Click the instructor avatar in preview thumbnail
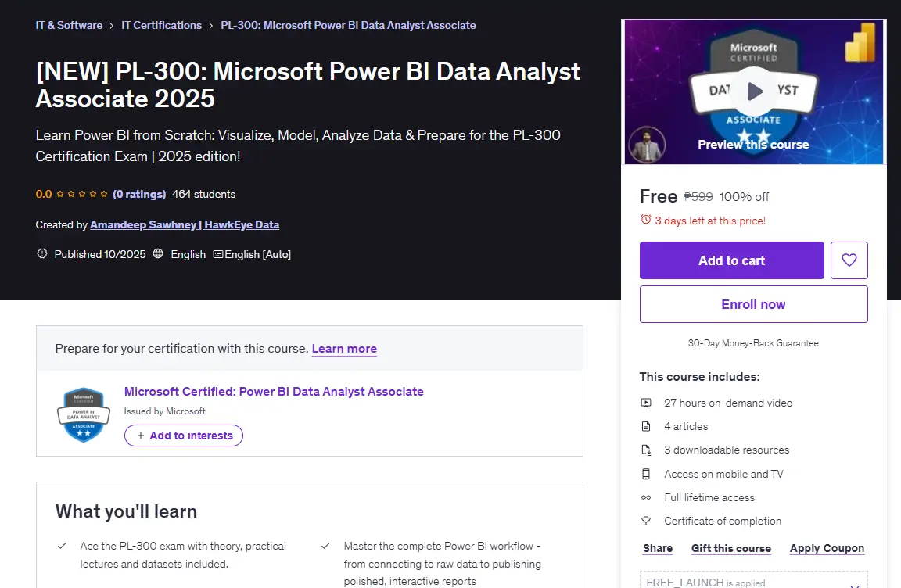 [x=647, y=145]
